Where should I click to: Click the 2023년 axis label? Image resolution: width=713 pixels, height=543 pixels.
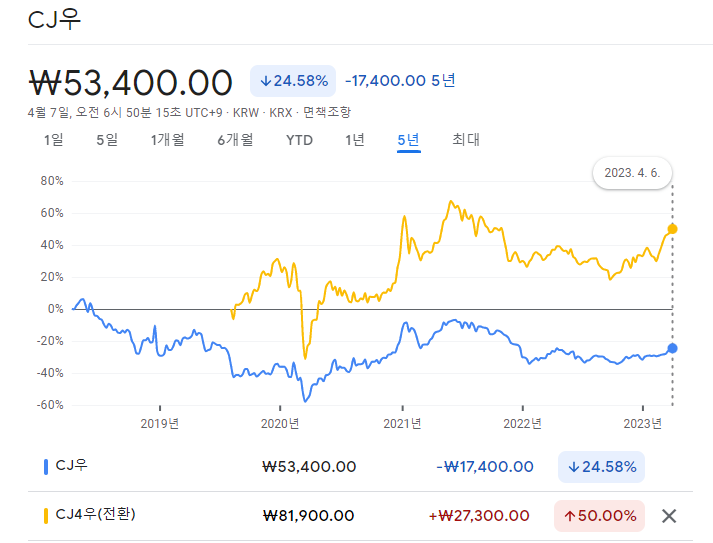(x=643, y=424)
